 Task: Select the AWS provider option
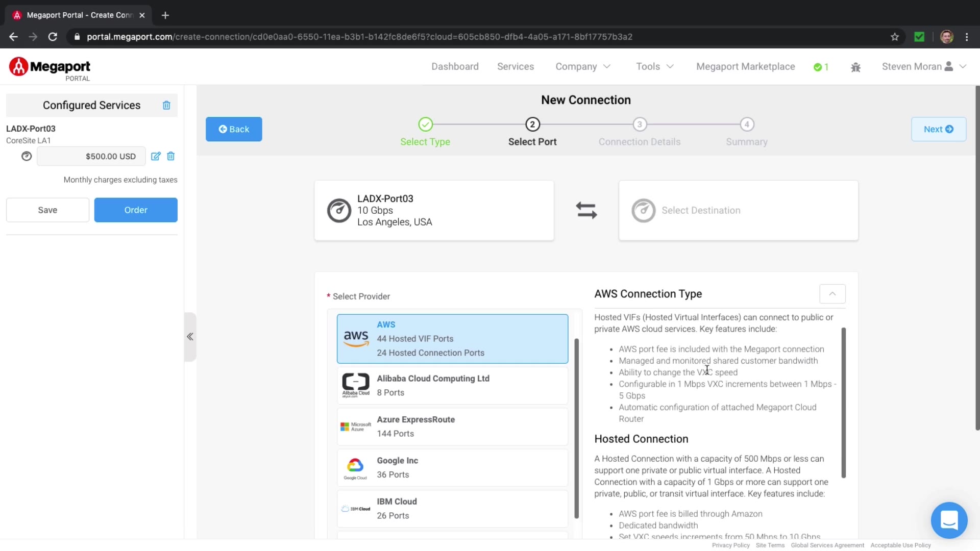tap(452, 339)
